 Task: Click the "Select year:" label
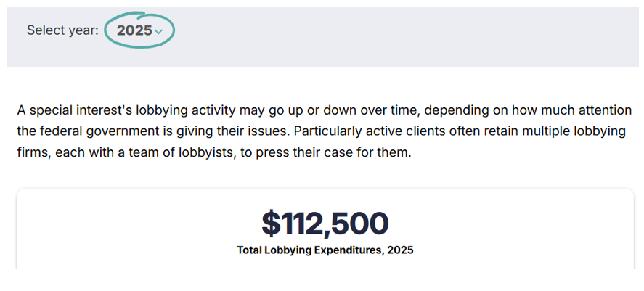(x=63, y=30)
